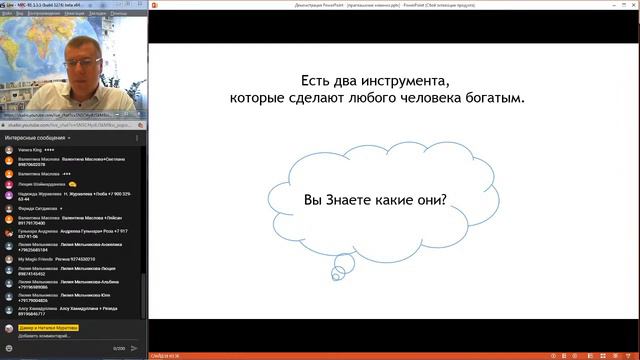Click avatar of Надежда Журавлева's message
The width and height of the screenshot is (640, 360).
point(9,196)
